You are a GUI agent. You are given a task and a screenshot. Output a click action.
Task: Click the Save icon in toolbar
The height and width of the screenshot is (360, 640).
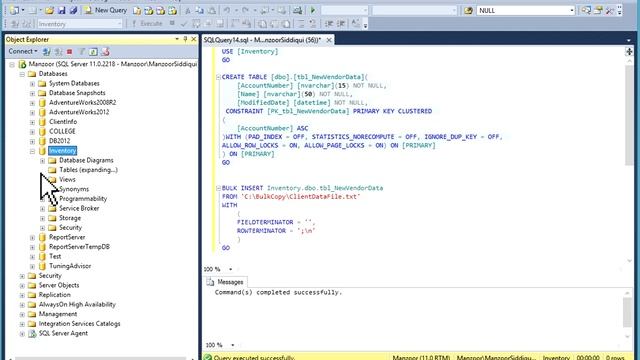tap(61, 10)
